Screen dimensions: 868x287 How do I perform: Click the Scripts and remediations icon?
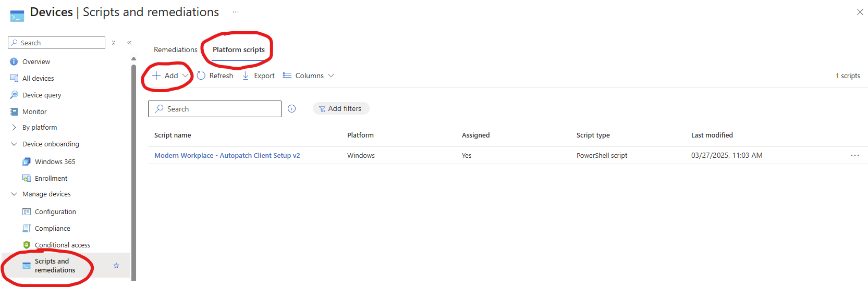[x=27, y=266]
